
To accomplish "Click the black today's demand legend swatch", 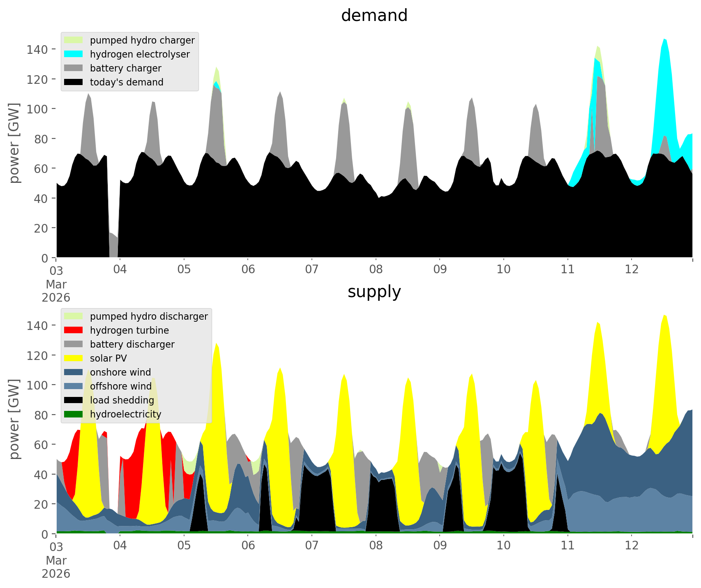I will (x=74, y=82).
